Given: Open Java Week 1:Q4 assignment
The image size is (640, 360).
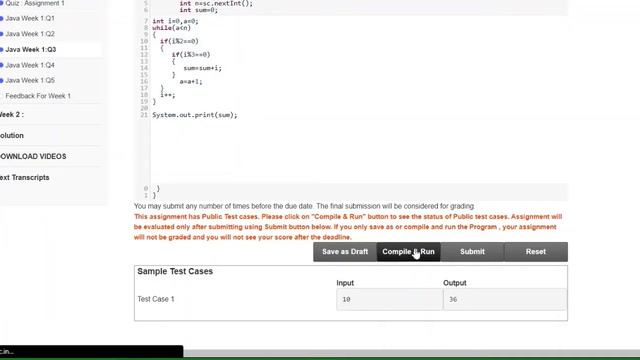Looking at the screenshot, I should coord(30,65).
